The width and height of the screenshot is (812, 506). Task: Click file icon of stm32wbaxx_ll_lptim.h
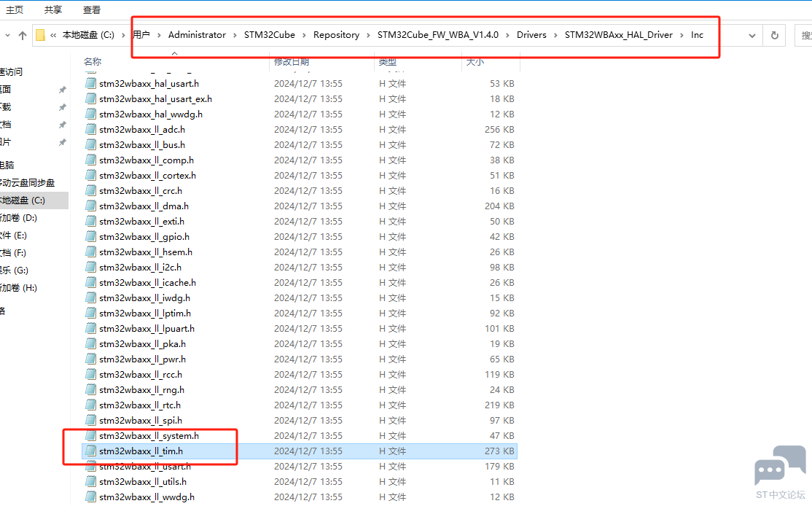point(90,314)
